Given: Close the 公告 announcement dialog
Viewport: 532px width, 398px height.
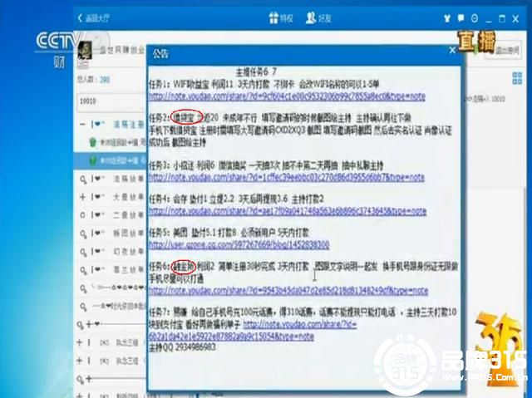Looking at the screenshot, I should click(452, 51).
